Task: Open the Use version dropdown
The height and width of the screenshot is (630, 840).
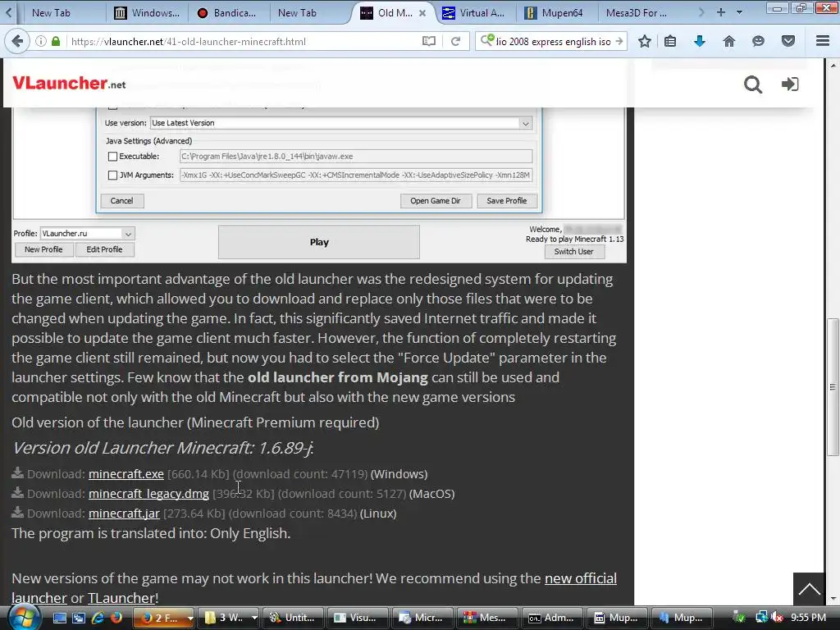Action: point(526,123)
